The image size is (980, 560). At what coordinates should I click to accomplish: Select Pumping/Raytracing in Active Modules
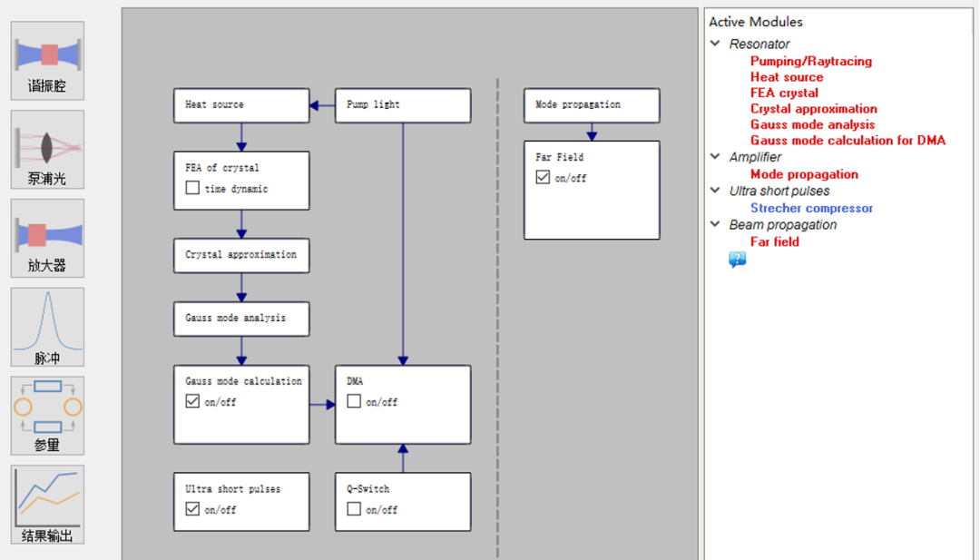[x=810, y=62]
